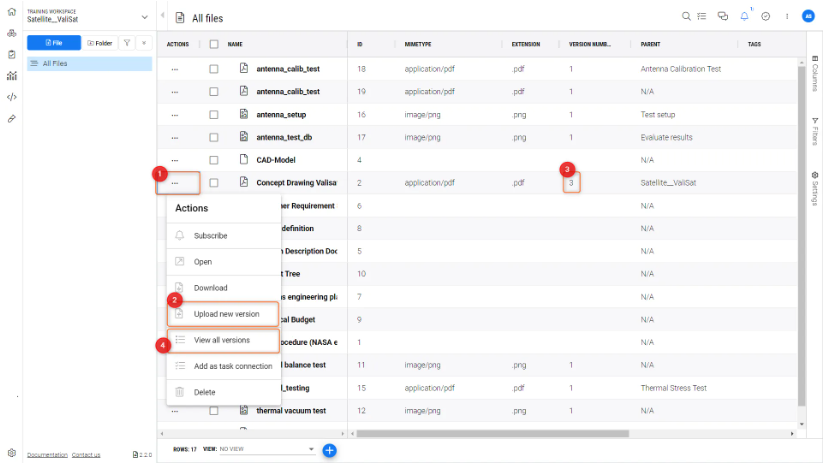This screenshot has height=470, width=835.
Task: Click the search magnifier icon
Action: tap(686, 17)
